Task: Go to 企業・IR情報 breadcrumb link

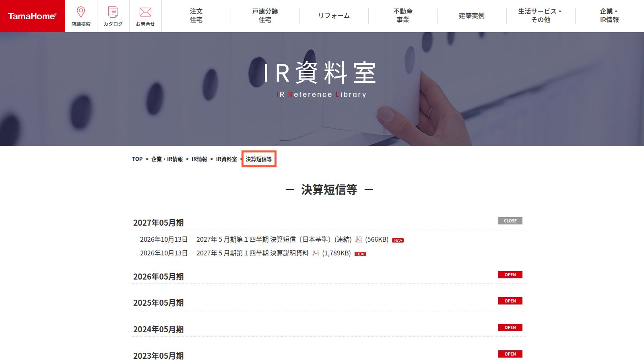Action: 167,159
